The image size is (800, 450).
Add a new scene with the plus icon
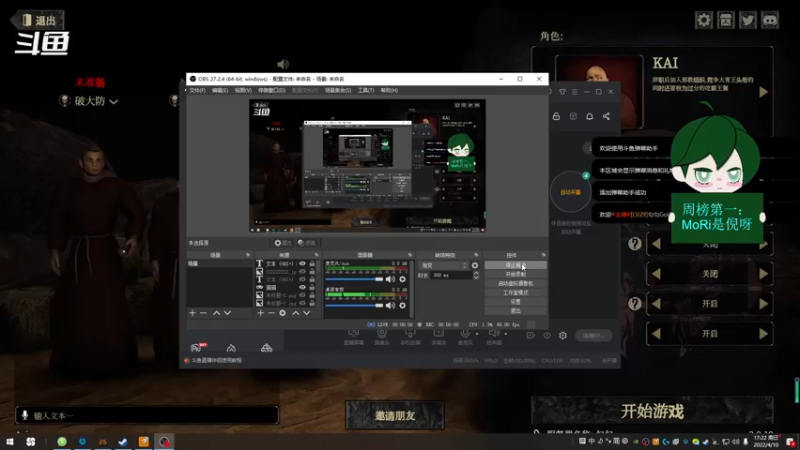[x=192, y=313]
